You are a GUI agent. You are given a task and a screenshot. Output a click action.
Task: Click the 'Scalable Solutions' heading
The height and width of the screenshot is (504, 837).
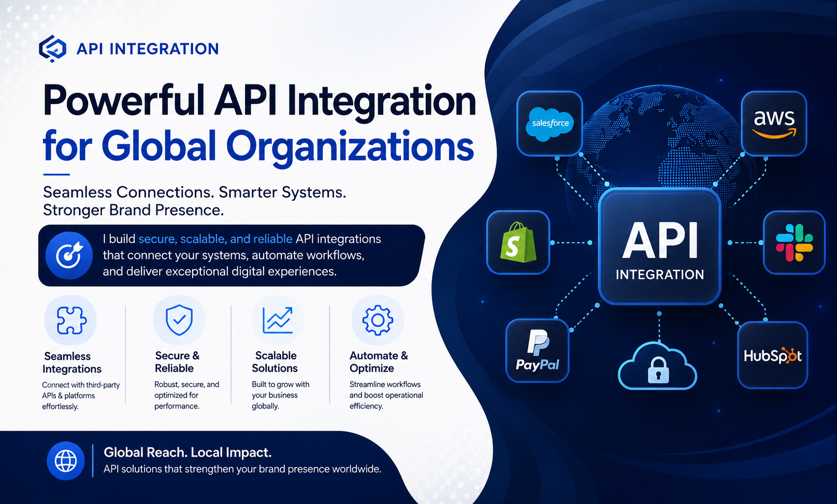point(275,362)
